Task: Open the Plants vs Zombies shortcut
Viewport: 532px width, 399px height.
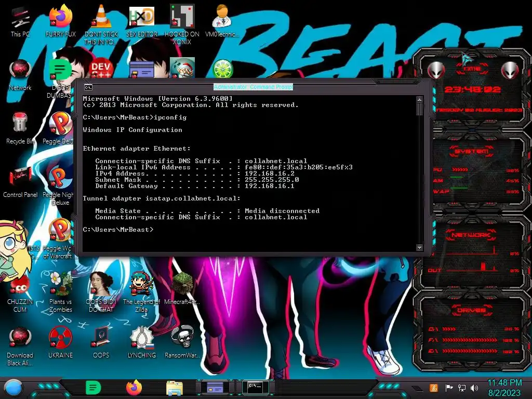Action: 60,292
